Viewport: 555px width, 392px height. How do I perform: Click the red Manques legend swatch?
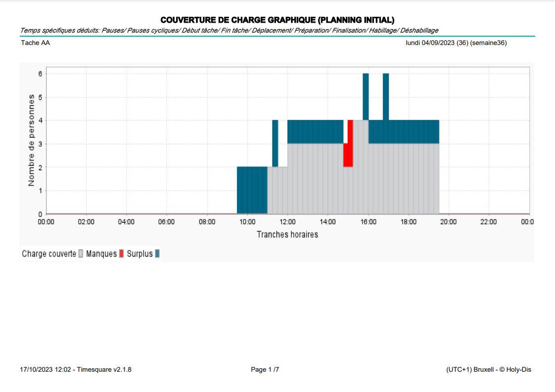point(121,254)
